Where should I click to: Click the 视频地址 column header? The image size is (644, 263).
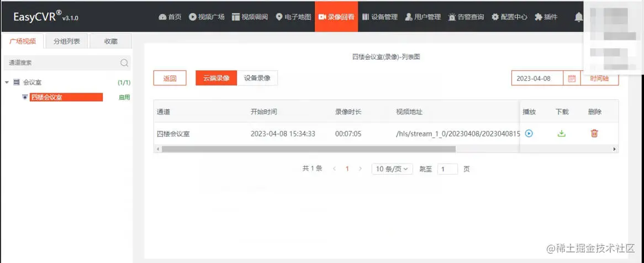click(409, 112)
